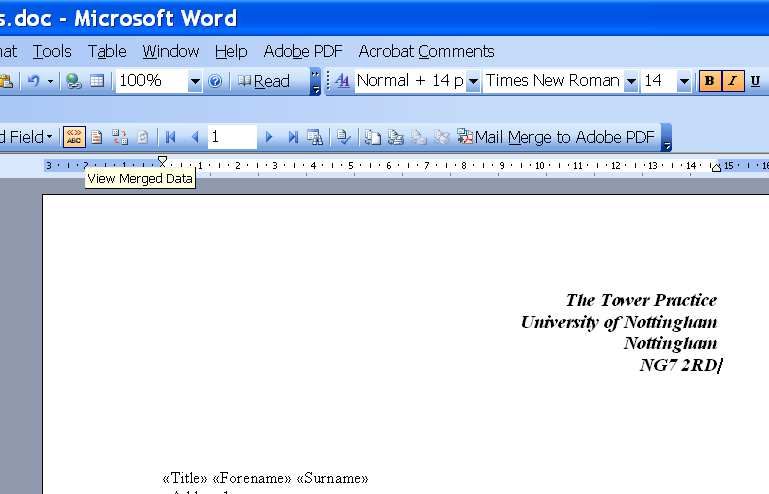This screenshot has height=494, width=769.
Task: Click Propagate Labels icon
Action: click(142, 137)
